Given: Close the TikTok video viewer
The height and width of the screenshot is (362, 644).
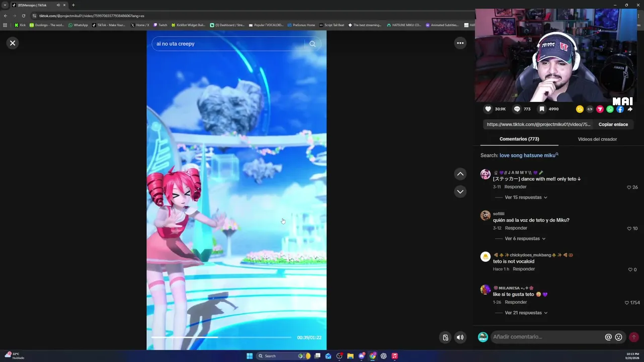Looking at the screenshot, I should coord(13,43).
